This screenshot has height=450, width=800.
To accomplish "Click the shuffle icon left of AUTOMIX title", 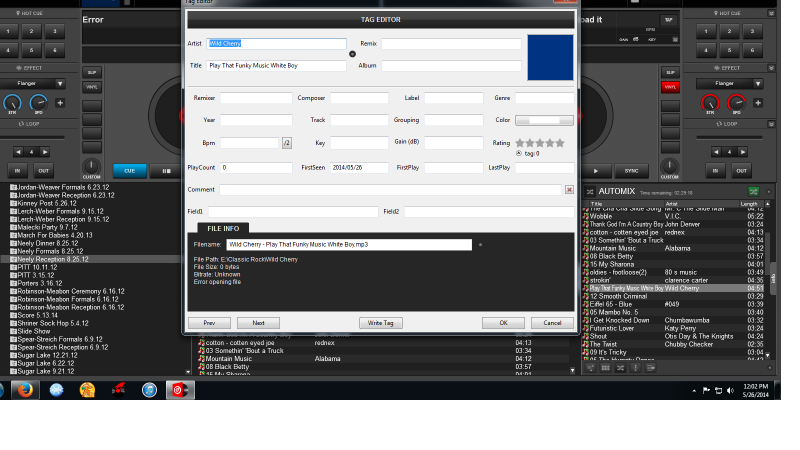I will [x=590, y=192].
